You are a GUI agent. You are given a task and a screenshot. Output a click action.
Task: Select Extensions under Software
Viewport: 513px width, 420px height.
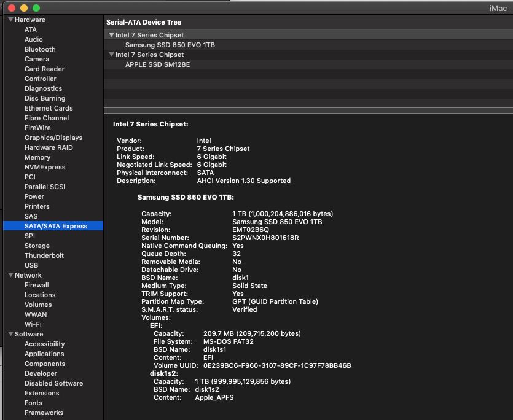tap(42, 393)
